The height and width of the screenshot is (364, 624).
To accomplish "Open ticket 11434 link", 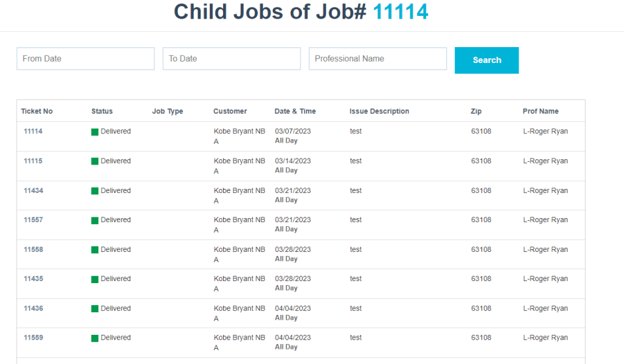I will click(x=33, y=191).
